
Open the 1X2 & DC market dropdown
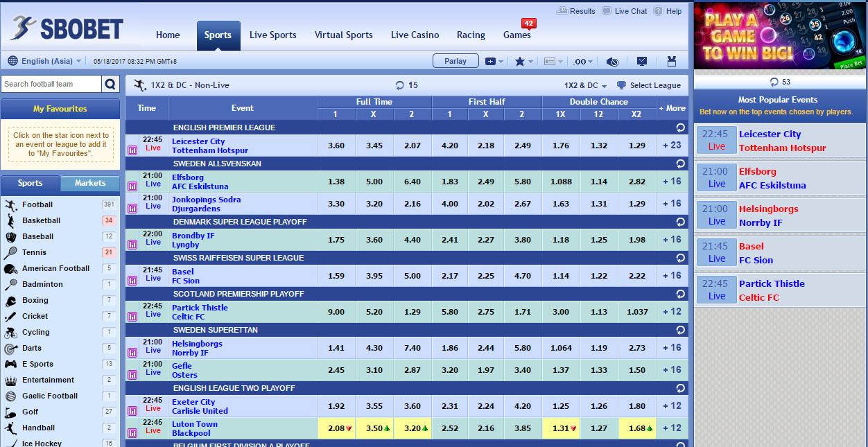pyautogui.click(x=585, y=85)
